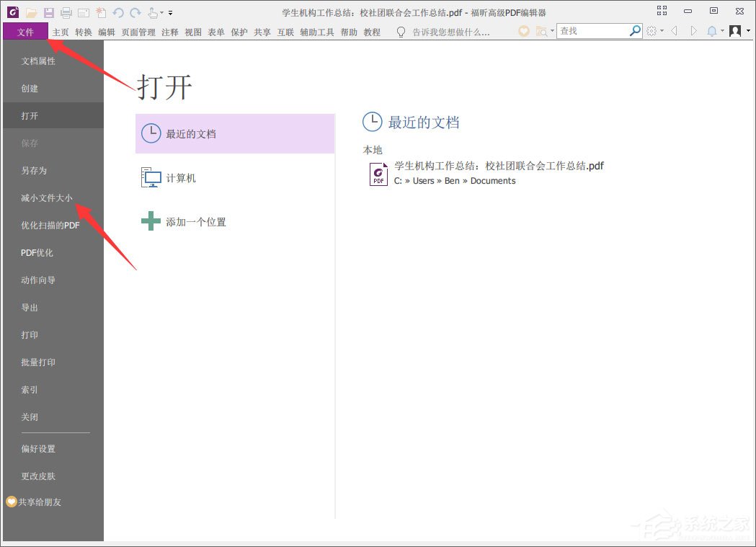Click the Print icon in the toolbar

tap(66, 11)
